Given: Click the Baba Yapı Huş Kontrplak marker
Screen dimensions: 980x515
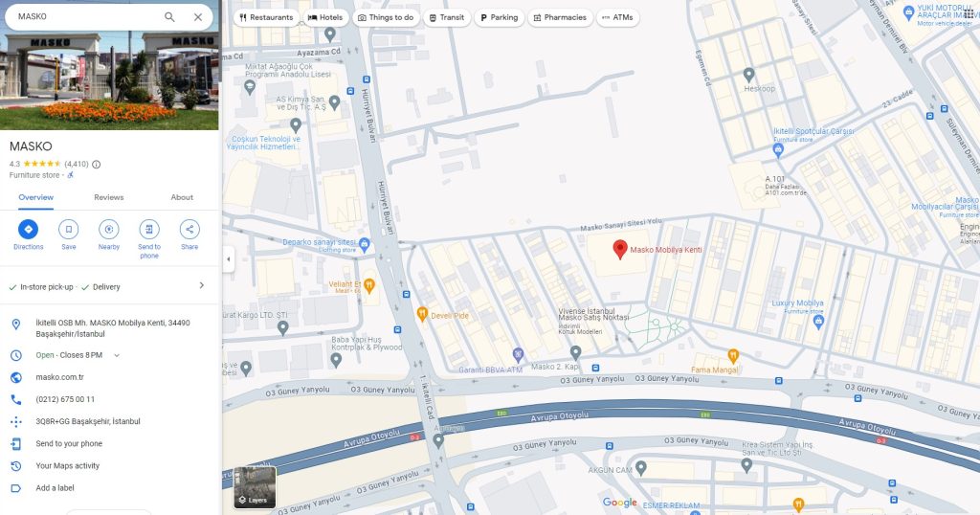Looking at the screenshot, I should [336, 359].
